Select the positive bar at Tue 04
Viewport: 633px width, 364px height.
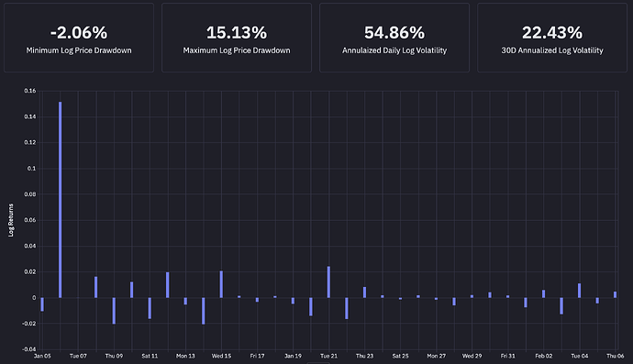pos(579,291)
